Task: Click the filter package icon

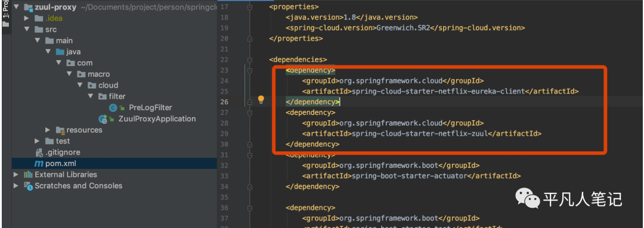Action: [x=103, y=97]
